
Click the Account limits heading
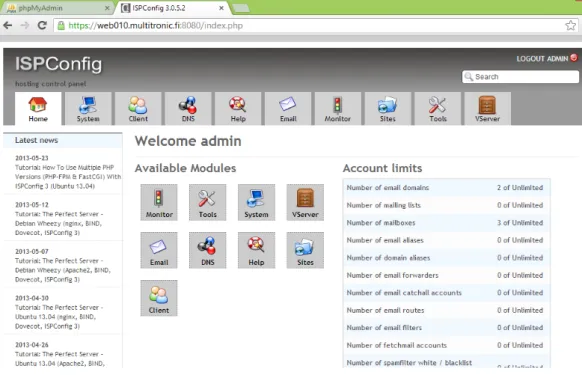[x=383, y=168]
